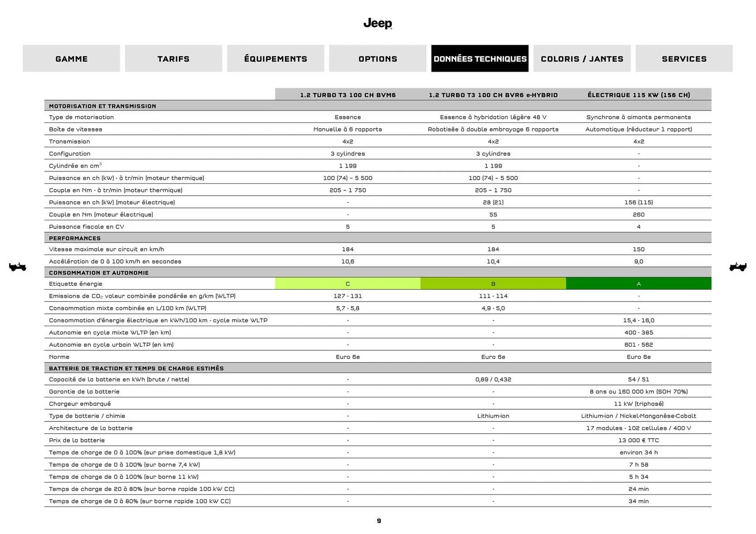Viewport: 756px width, 534px height.
Task: Click the page number 9
Action: coord(378,521)
